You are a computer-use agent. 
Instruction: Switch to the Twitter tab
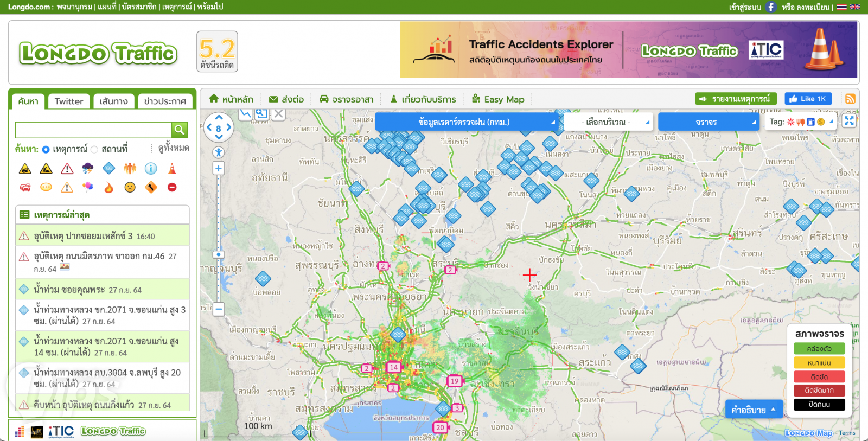[x=69, y=101]
